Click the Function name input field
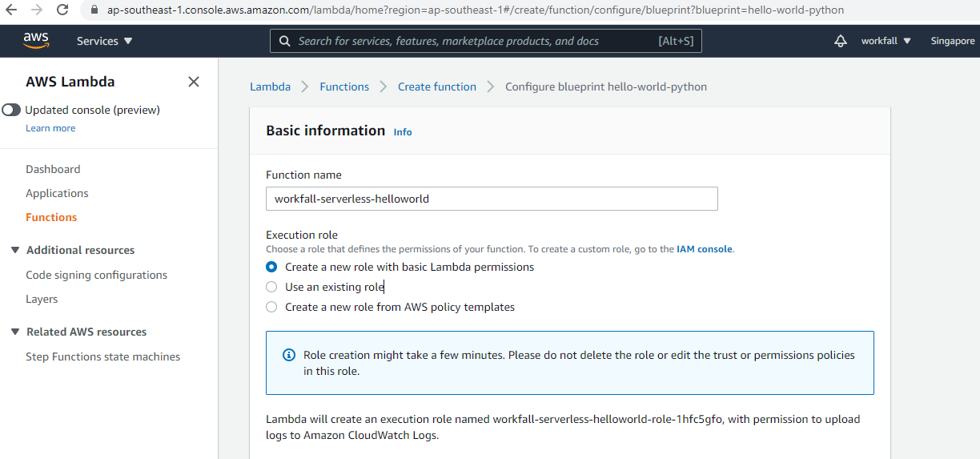980x459 pixels. tap(492, 199)
